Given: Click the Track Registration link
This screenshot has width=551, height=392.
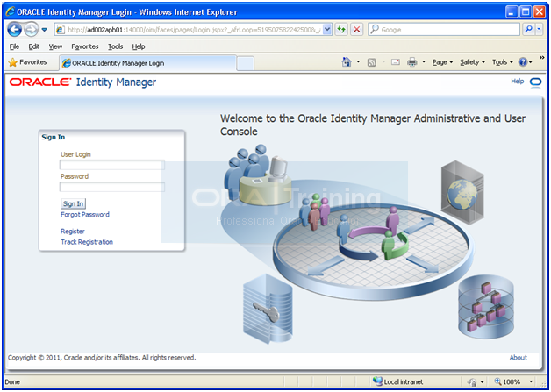Looking at the screenshot, I should point(87,242).
